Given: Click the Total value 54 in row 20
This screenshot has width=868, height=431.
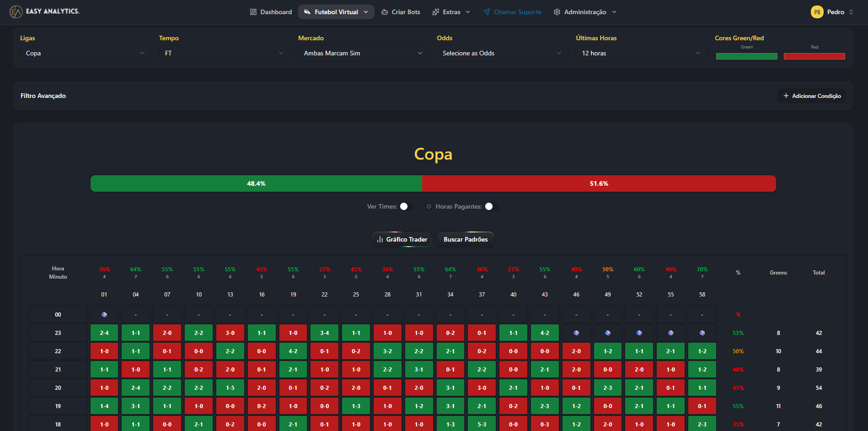Looking at the screenshot, I should pos(819,388).
